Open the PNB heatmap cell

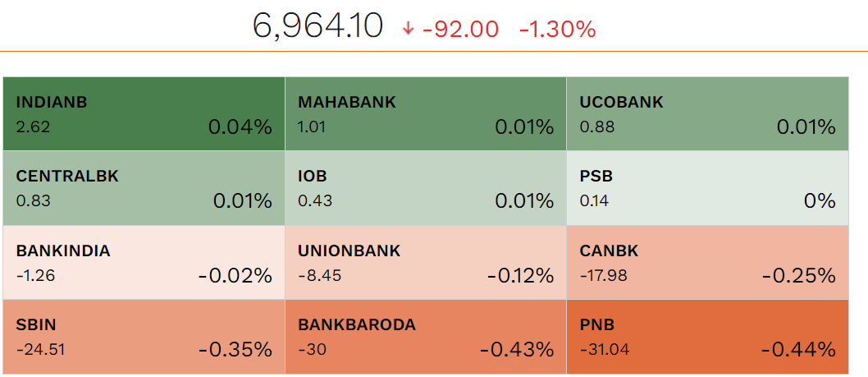pos(706,337)
